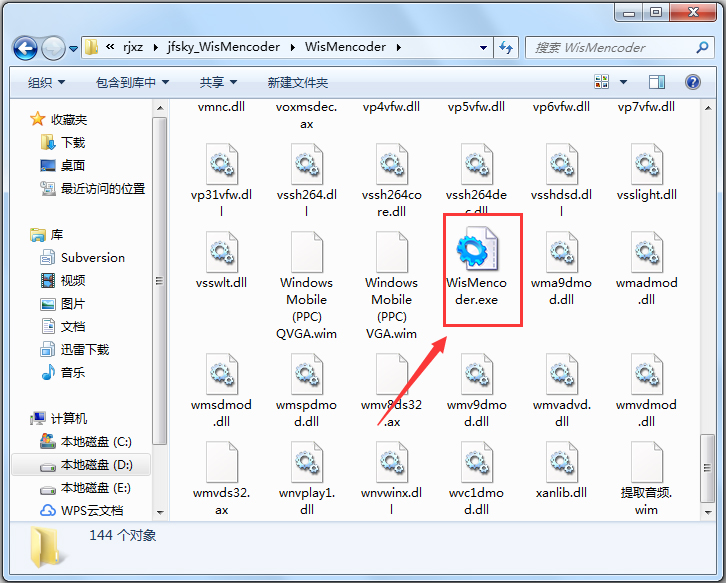The image size is (726, 583).
Task: Select the wmvdmod.dll file icon
Action: pos(647,374)
